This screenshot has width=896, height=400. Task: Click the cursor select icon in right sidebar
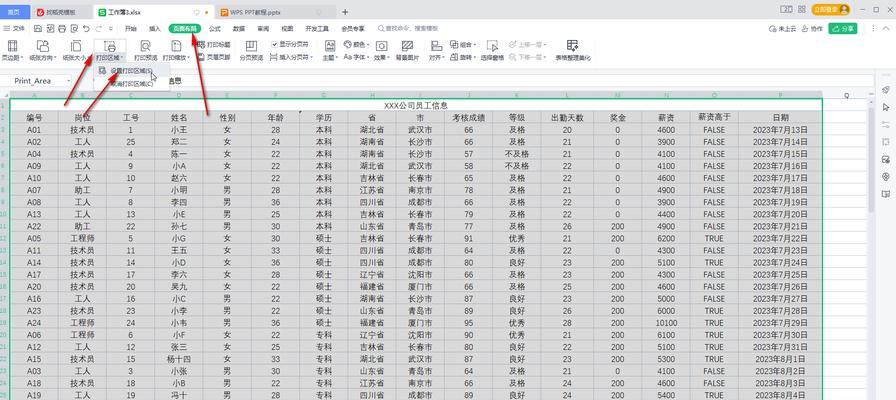click(886, 107)
